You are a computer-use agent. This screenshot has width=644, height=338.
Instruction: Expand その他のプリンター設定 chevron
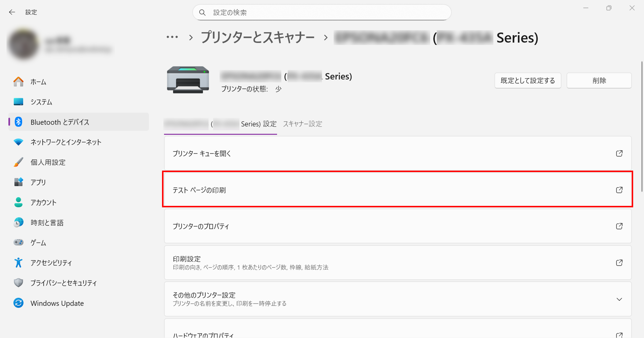(619, 299)
